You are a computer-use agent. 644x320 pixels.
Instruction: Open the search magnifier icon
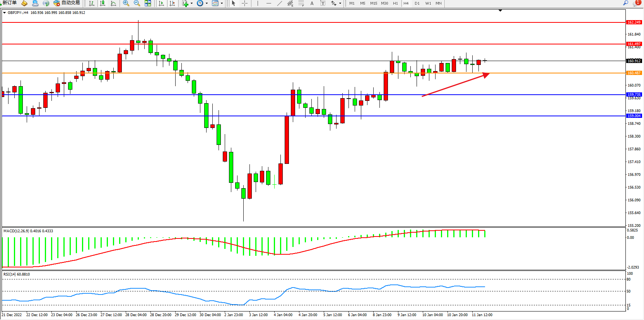[x=625, y=3]
